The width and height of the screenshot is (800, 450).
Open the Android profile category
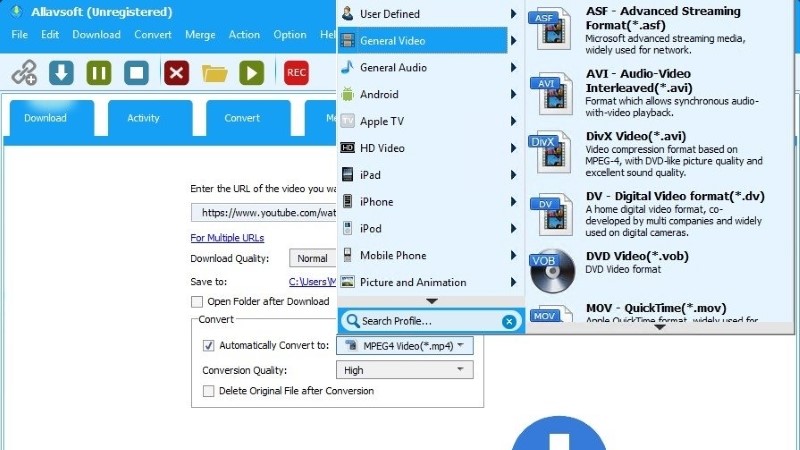click(x=430, y=94)
